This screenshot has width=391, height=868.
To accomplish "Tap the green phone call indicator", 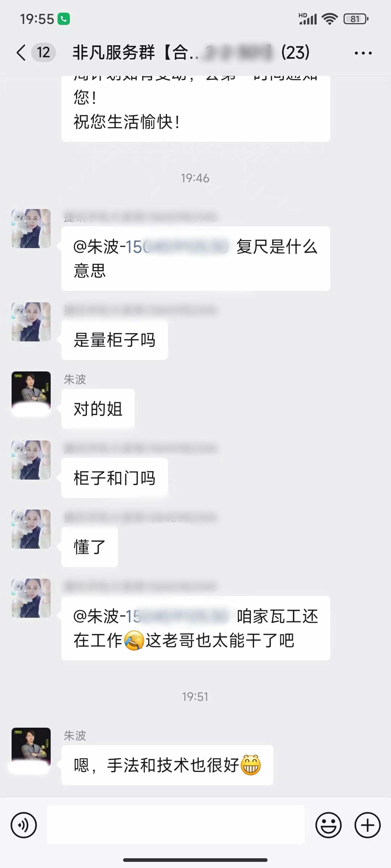I will tap(64, 19).
